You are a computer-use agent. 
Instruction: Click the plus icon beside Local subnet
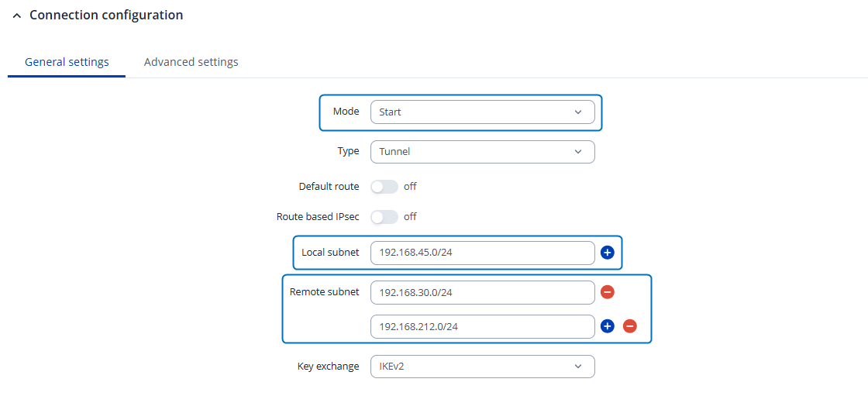pyautogui.click(x=608, y=253)
